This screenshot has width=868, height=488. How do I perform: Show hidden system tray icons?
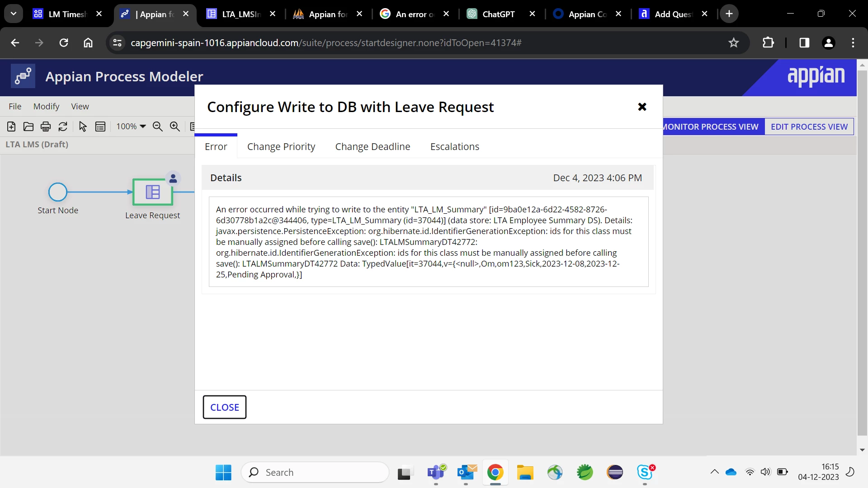714,472
